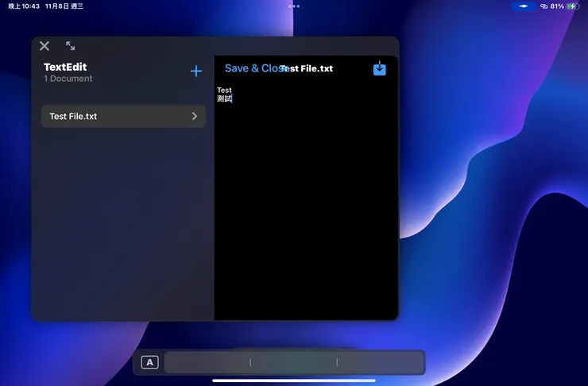Click the blue download/export icon
Image resolution: width=588 pixels, height=386 pixels.
(380, 68)
